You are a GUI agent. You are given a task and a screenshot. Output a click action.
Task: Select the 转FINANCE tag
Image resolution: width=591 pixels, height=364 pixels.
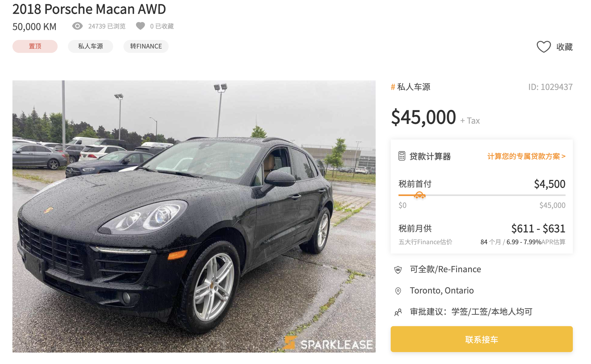146,46
